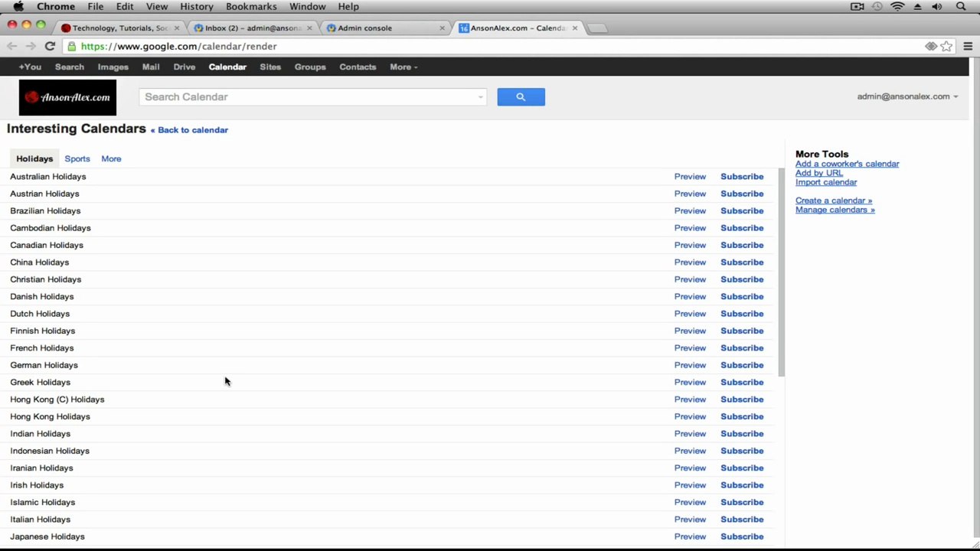Open the admin@ansonalex.com account dropdown
Viewport: 980px width, 551px height.
[x=907, y=96]
